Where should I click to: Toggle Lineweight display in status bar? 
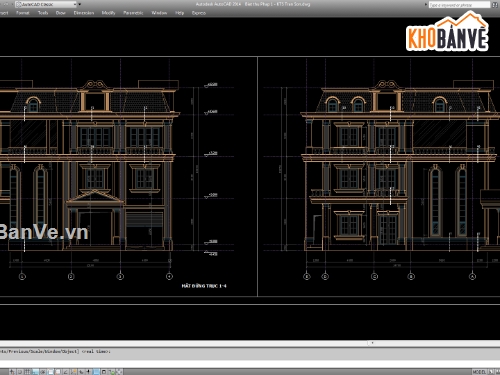88,372
